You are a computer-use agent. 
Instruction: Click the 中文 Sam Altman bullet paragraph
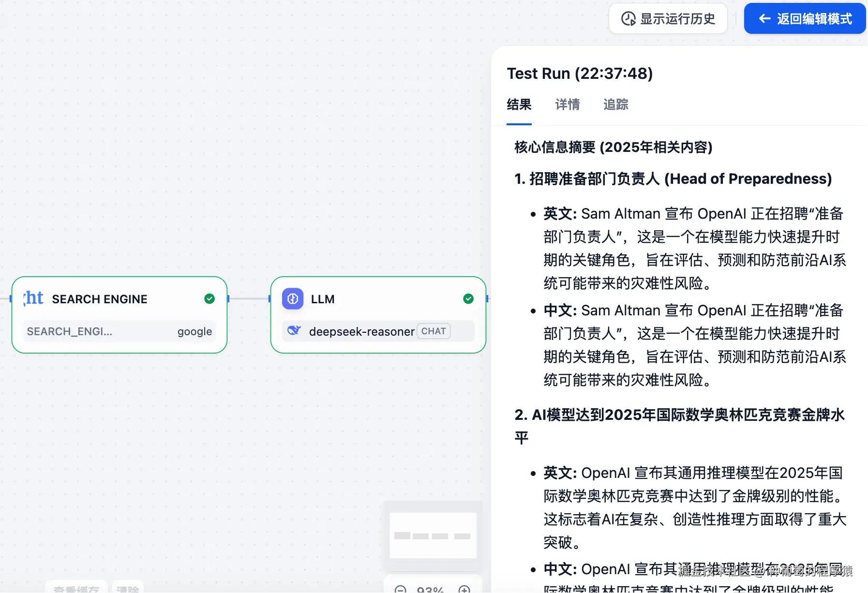click(x=694, y=345)
